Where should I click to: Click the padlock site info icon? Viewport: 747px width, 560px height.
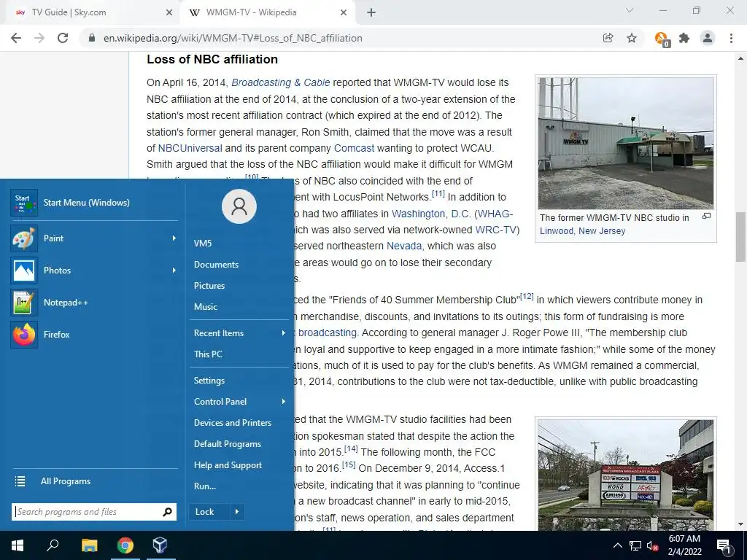[x=92, y=38]
